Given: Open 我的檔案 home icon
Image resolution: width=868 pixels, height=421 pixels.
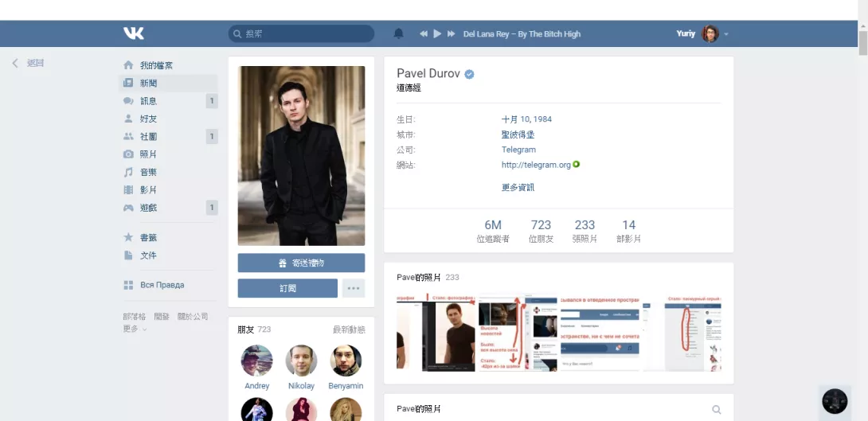Looking at the screenshot, I should (128, 65).
